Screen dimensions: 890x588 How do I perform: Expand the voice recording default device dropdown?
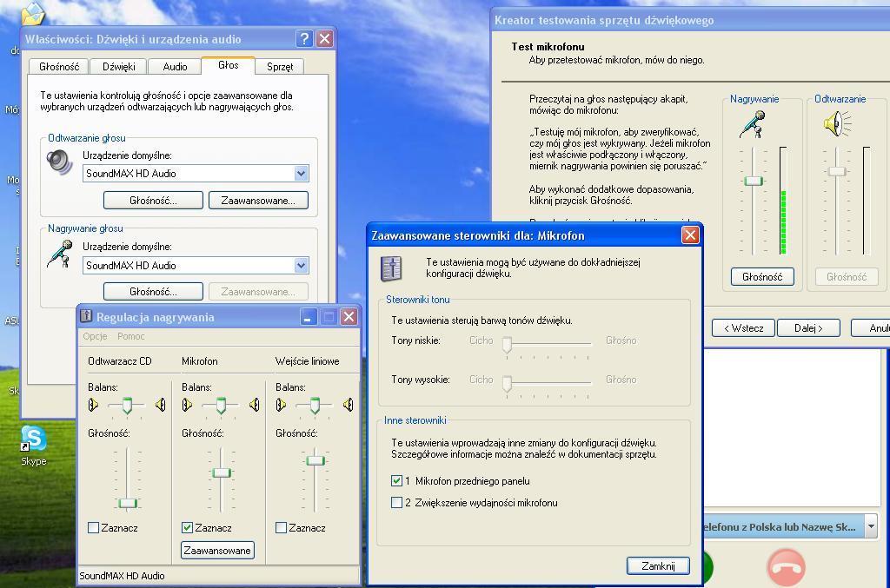click(301, 266)
